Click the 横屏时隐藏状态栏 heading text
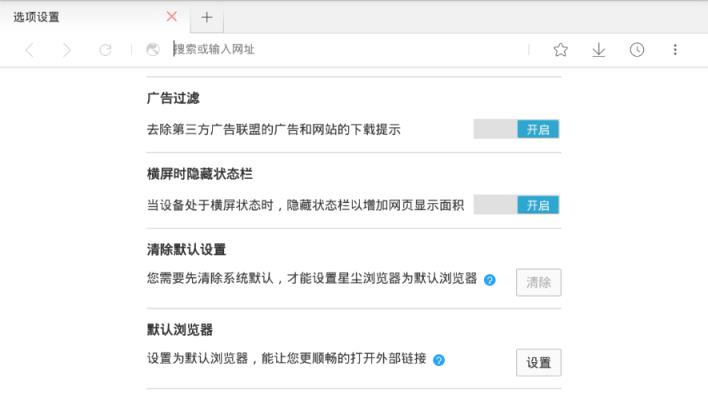 coord(200,174)
